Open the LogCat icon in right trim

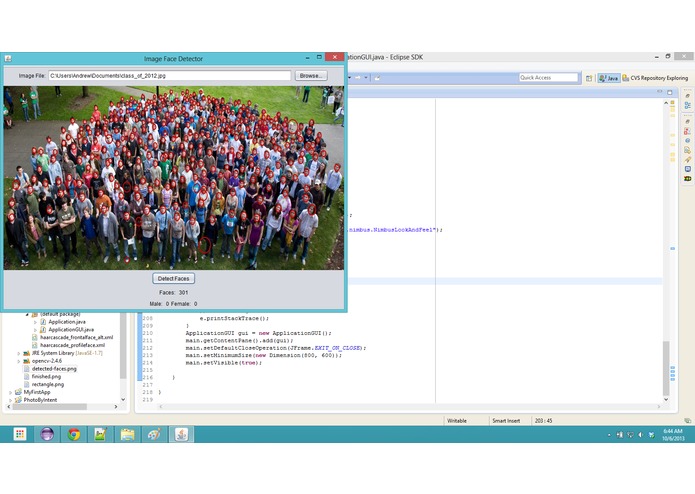click(x=687, y=179)
